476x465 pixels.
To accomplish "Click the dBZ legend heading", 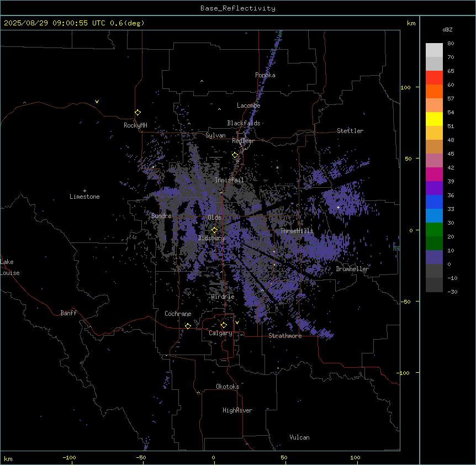I will (x=447, y=29).
